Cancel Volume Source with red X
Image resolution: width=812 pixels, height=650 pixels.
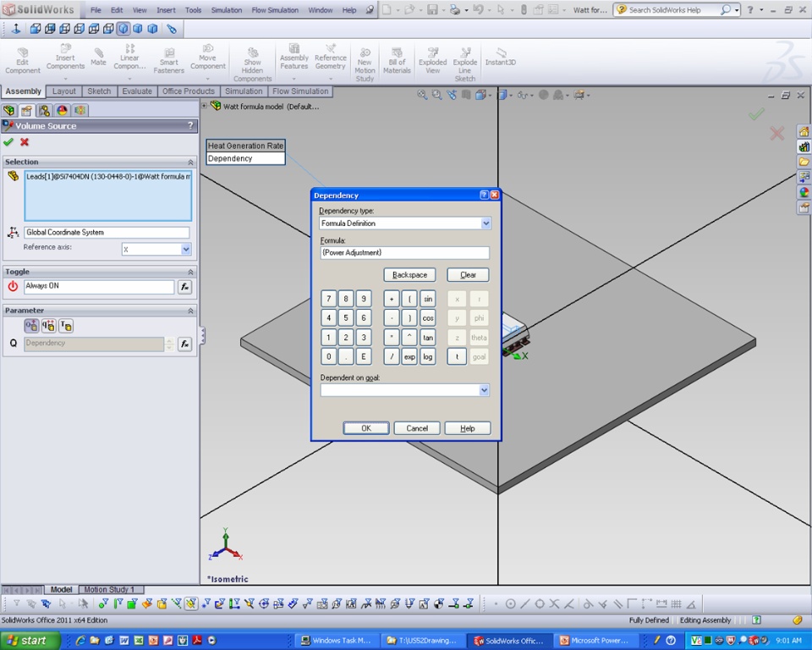pos(25,142)
